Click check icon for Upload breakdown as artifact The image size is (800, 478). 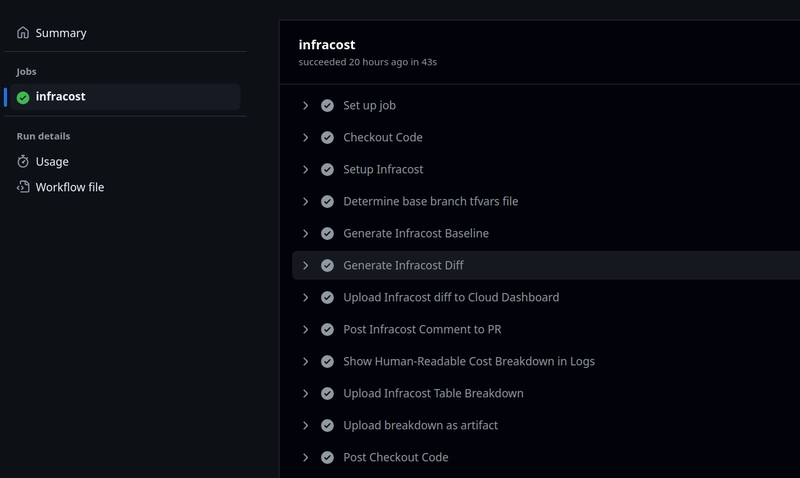tap(327, 425)
